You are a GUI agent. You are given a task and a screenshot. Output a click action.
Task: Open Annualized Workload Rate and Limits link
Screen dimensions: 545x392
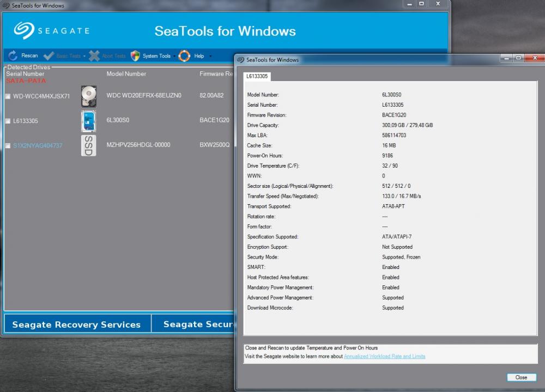coord(384,357)
